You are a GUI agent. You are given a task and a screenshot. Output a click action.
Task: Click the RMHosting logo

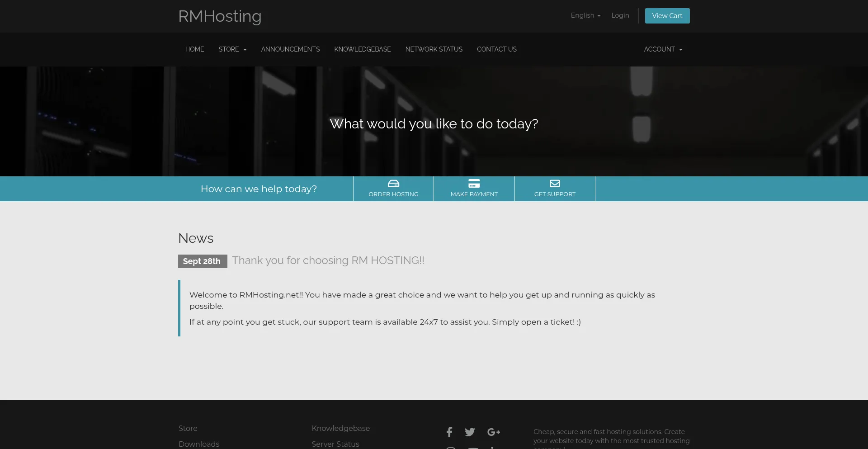pos(220,16)
